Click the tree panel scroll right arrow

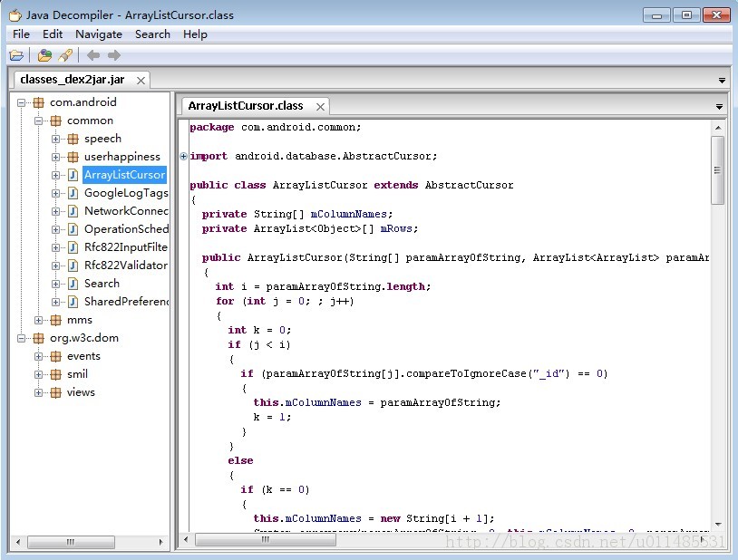pyautogui.click(x=161, y=542)
